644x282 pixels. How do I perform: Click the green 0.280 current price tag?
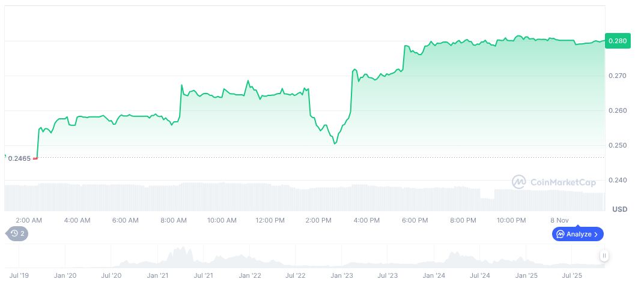pyautogui.click(x=618, y=41)
